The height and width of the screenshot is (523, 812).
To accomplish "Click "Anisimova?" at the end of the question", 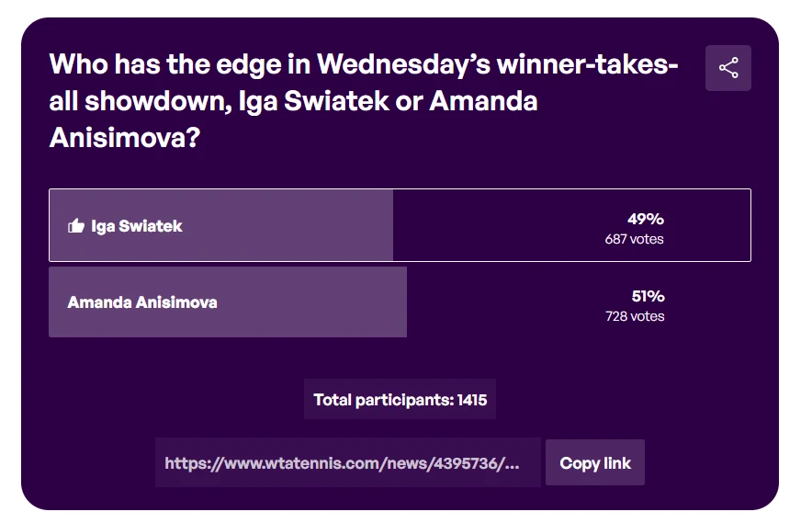I will coord(126,137).
